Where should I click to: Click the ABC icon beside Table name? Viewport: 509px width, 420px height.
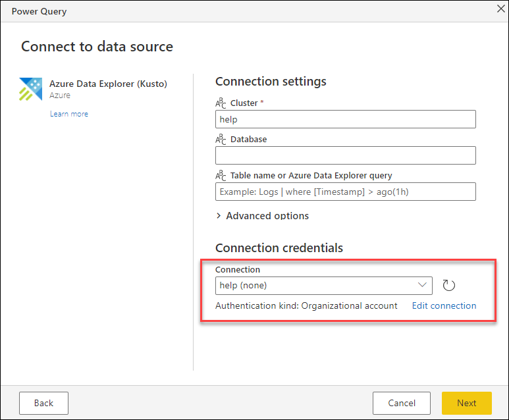tap(221, 176)
